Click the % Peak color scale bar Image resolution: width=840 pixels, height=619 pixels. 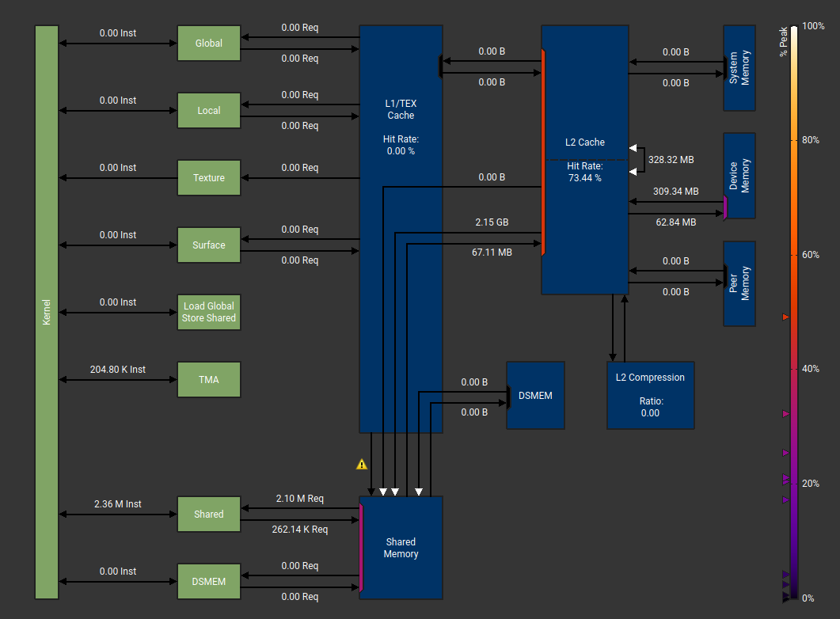coord(789,309)
